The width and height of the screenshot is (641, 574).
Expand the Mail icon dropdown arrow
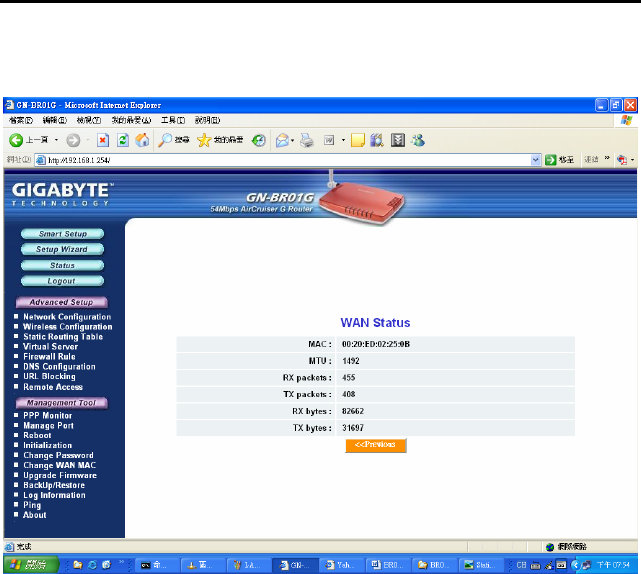pos(292,140)
